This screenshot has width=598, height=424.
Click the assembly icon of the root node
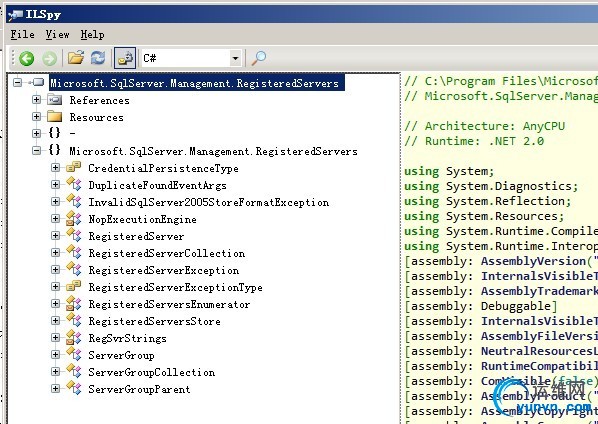click(37, 82)
